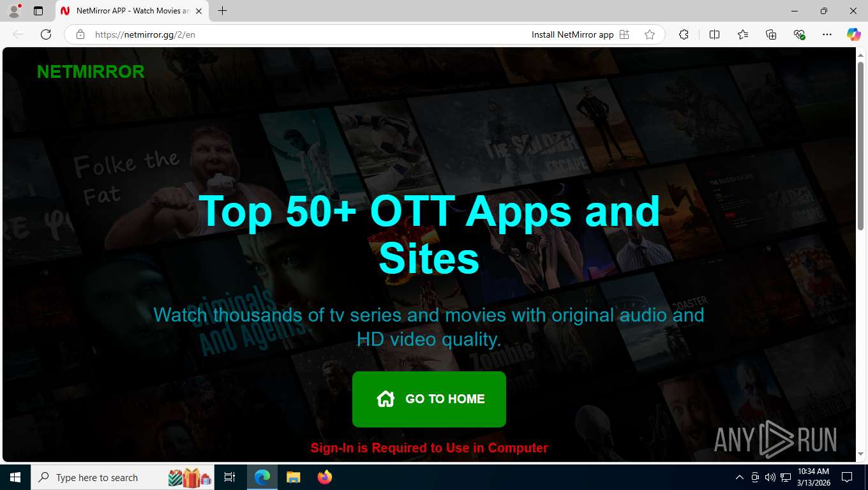This screenshot has height=490, width=868.
Task: Click the Top 50+ OTT Apps heading
Action: tap(429, 234)
